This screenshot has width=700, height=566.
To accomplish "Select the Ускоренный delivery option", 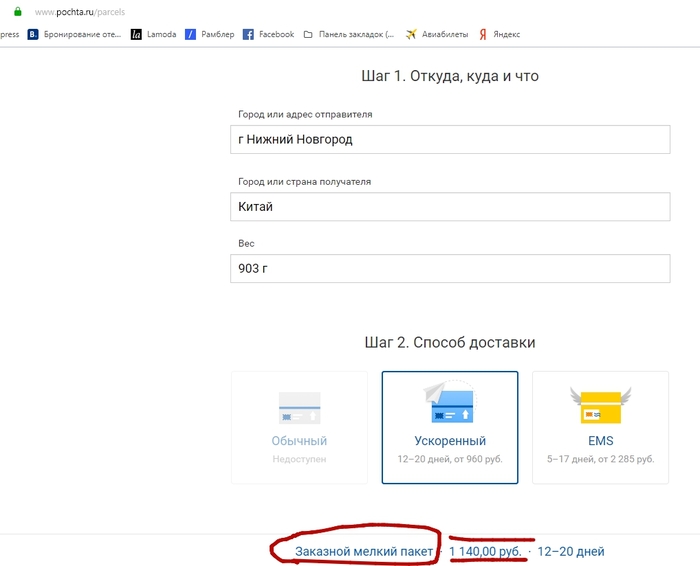I will coord(450,441).
